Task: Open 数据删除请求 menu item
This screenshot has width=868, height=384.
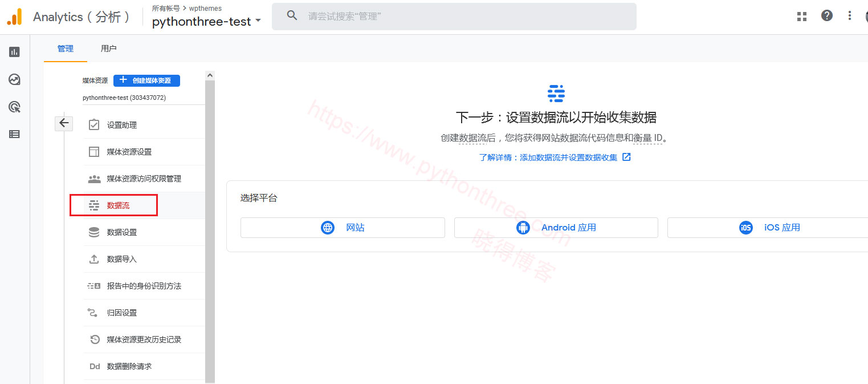Action: click(x=144, y=366)
